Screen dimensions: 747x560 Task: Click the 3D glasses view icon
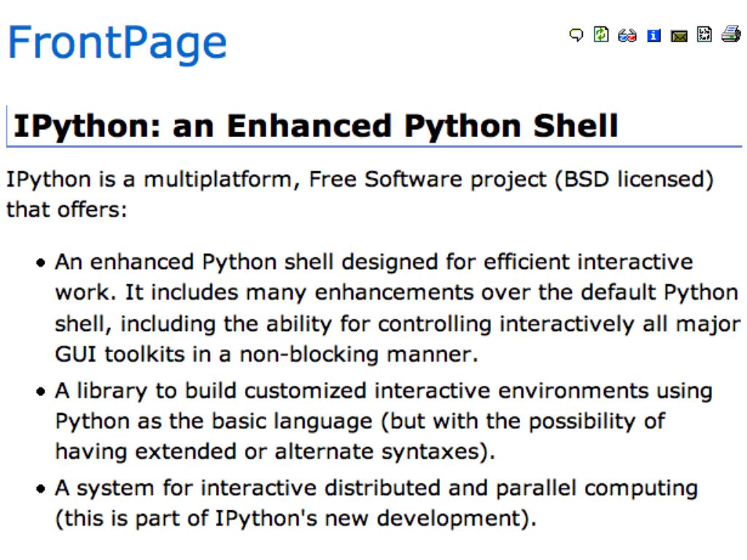[627, 36]
